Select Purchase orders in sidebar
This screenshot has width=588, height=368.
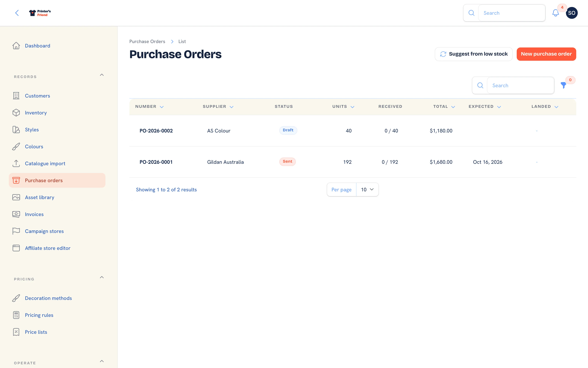pyautogui.click(x=57, y=180)
